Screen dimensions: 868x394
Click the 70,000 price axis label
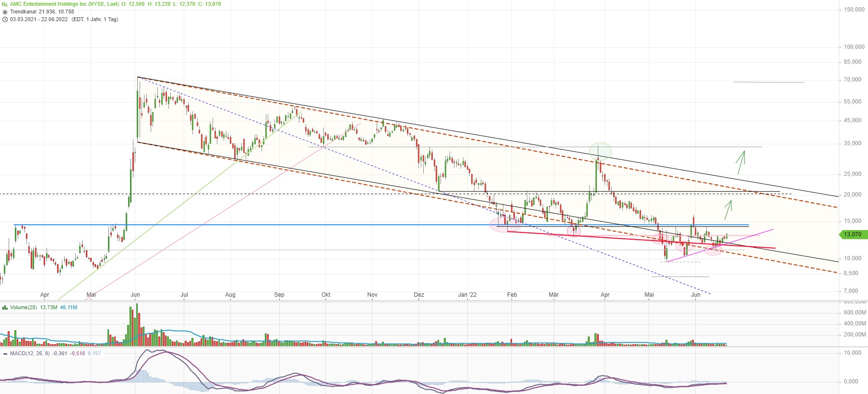click(x=853, y=80)
